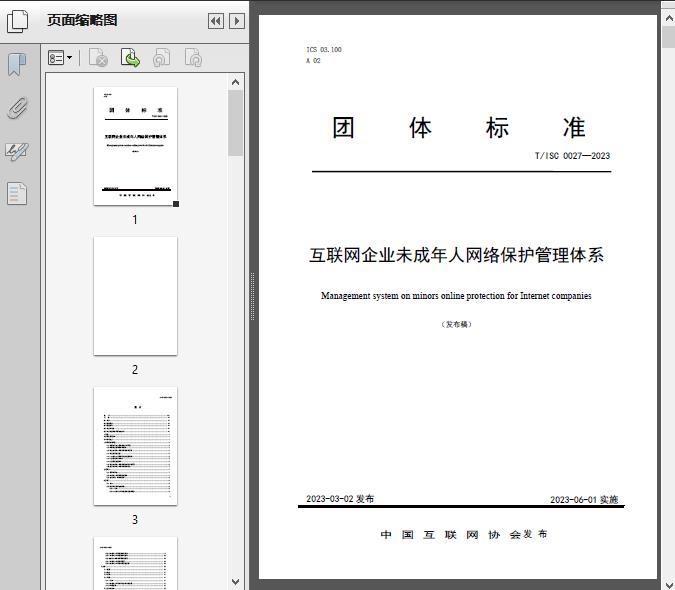Click the 团体标准 heading
The width and height of the screenshot is (675, 590).
458,128
